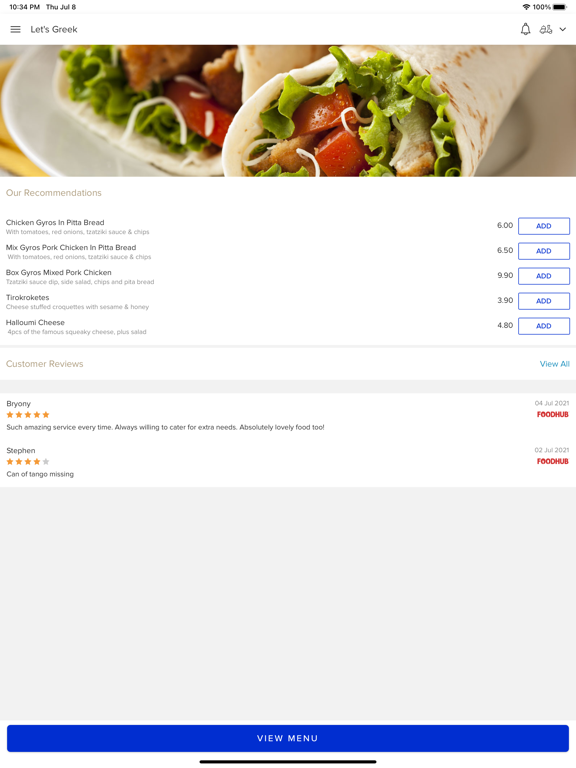The height and width of the screenshot is (768, 576).
Task: Open the View Menu button
Action: [x=288, y=739]
